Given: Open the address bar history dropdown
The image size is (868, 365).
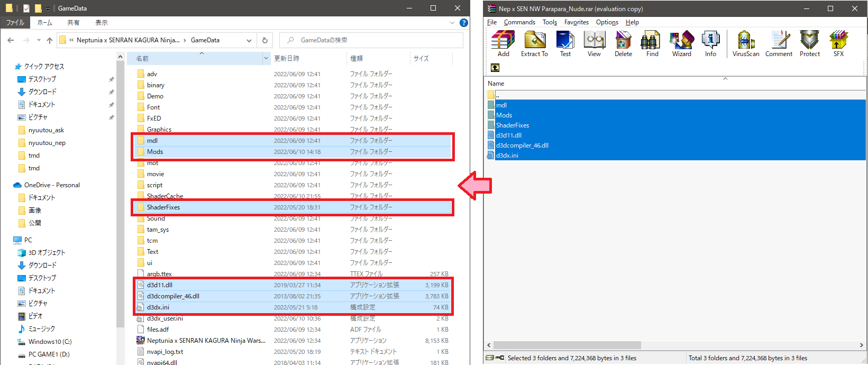Looking at the screenshot, I should point(249,40).
